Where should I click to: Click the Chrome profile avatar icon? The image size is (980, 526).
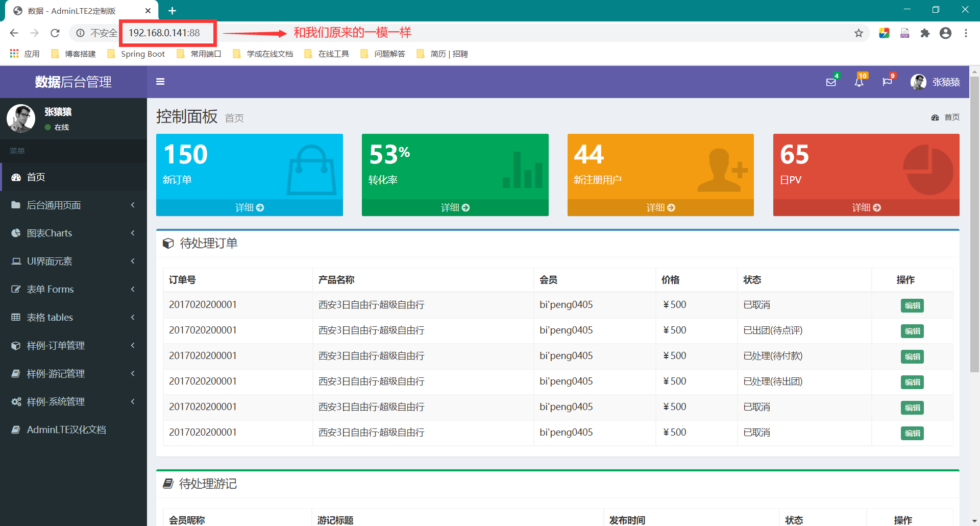pyautogui.click(x=945, y=33)
